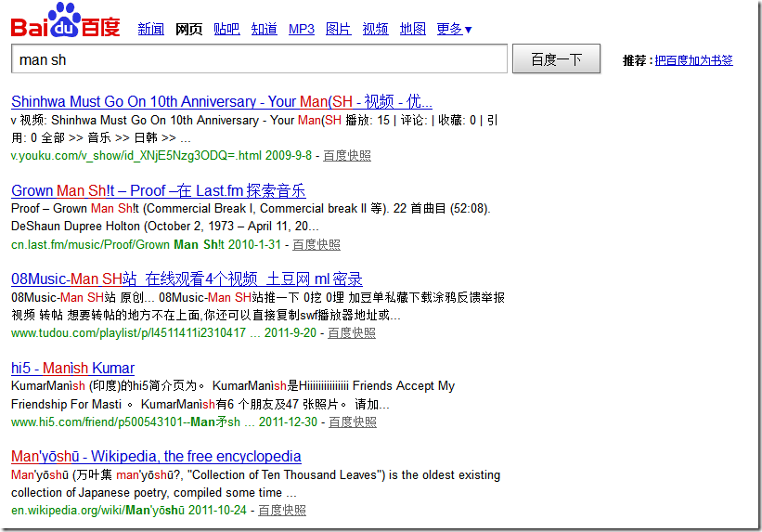This screenshot has height=532, width=762.
Task: Click snippet mentioning Collection of Ten Thousand Leaves
Action: (255, 475)
